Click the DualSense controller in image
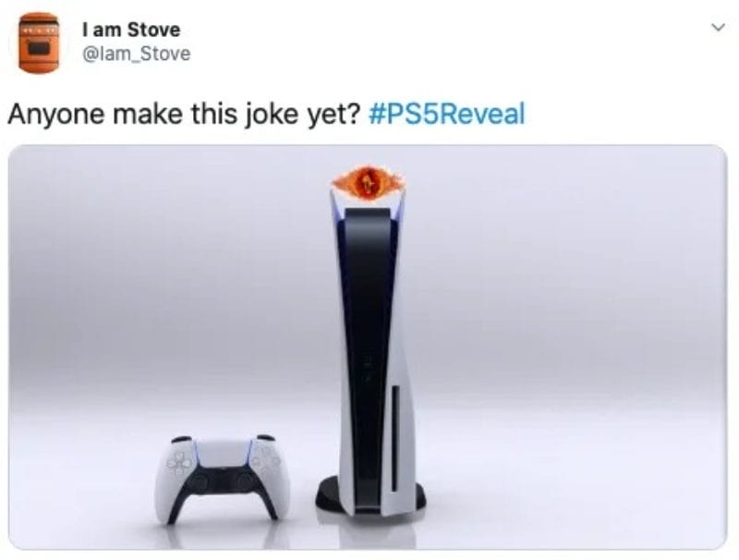The height and width of the screenshot is (560, 739). [x=222, y=479]
